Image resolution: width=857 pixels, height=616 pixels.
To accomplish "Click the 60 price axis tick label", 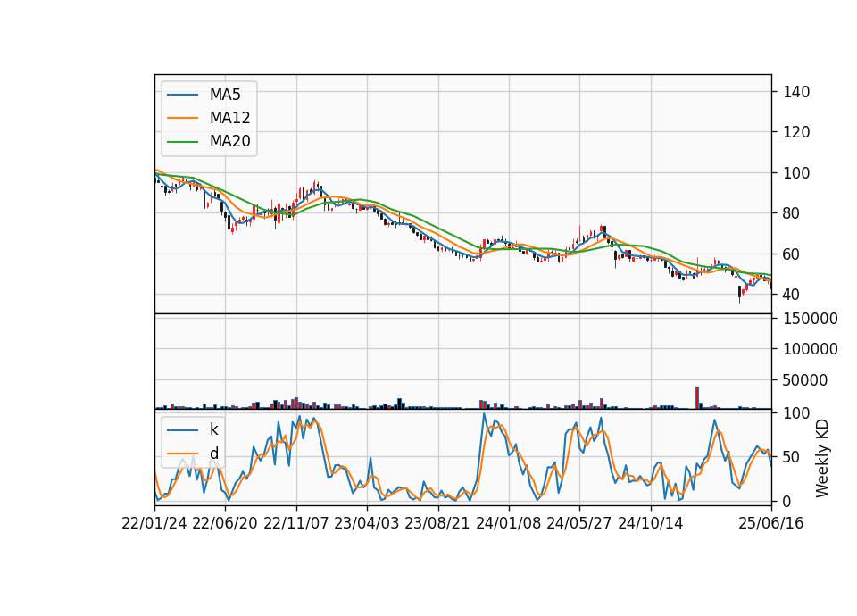I will click(x=792, y=254).
